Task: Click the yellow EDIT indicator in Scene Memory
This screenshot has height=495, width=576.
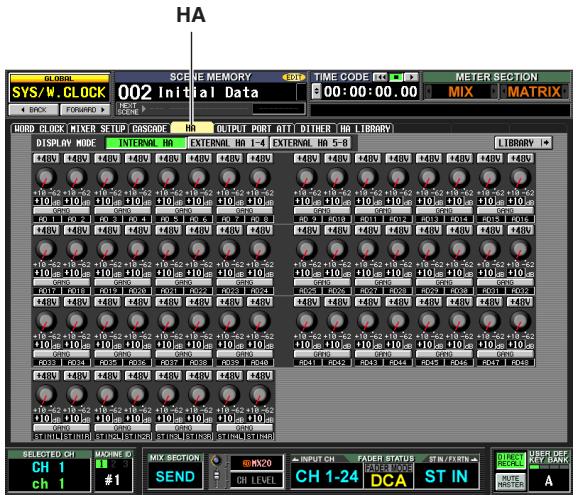Action: click(x=294, y=77)
